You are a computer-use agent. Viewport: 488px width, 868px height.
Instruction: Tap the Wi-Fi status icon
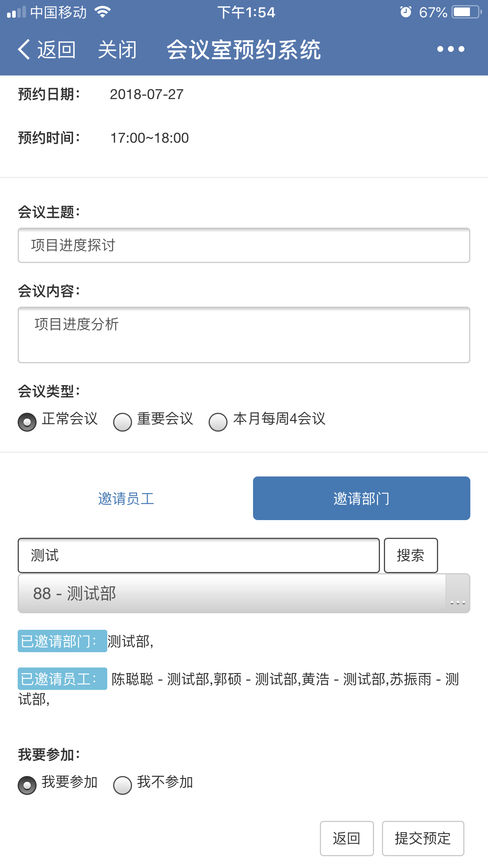[x=103, y=12]
